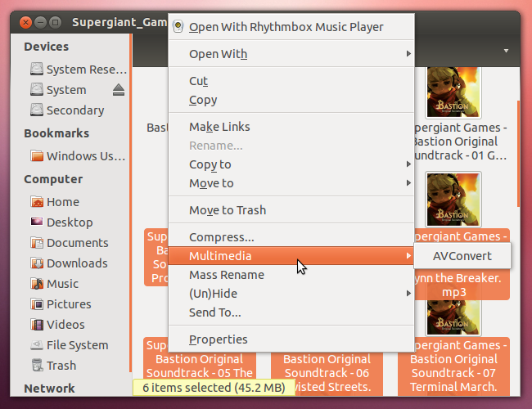532x409 pixels.
Task: Click the Downloads folder icon
Action: (x=37, y=263)
